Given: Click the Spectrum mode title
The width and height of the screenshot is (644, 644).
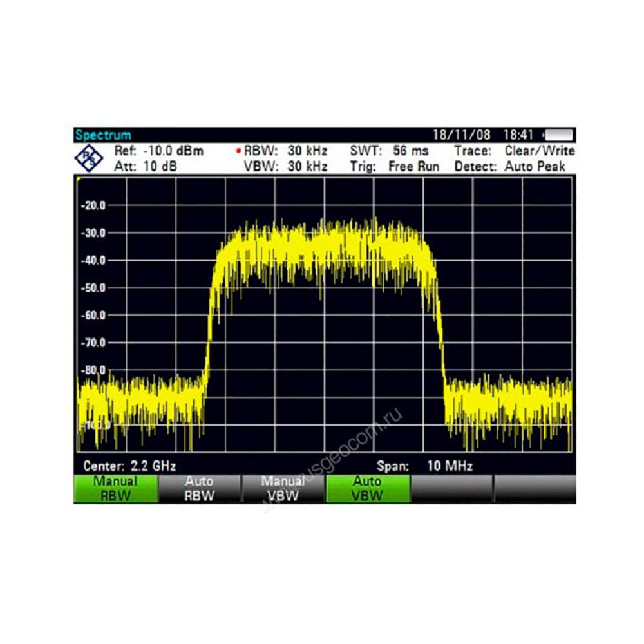Looking at the screenshot, I should pos(103,135).
